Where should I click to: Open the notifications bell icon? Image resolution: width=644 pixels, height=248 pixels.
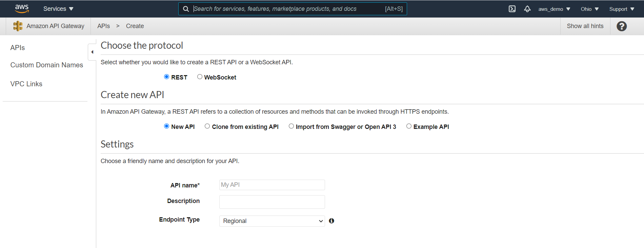(x=527, y=9)
